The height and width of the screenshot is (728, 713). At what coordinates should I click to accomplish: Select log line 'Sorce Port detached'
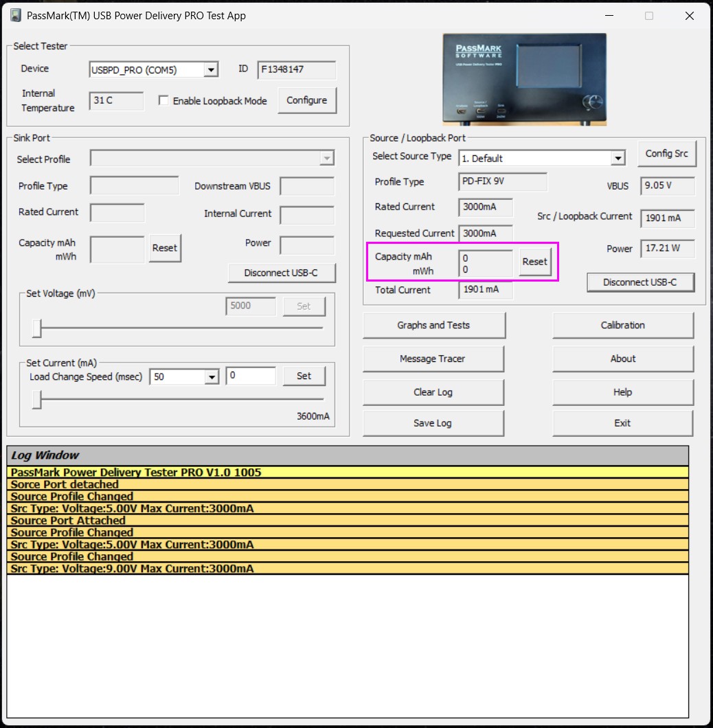click(x=348, y=484)
